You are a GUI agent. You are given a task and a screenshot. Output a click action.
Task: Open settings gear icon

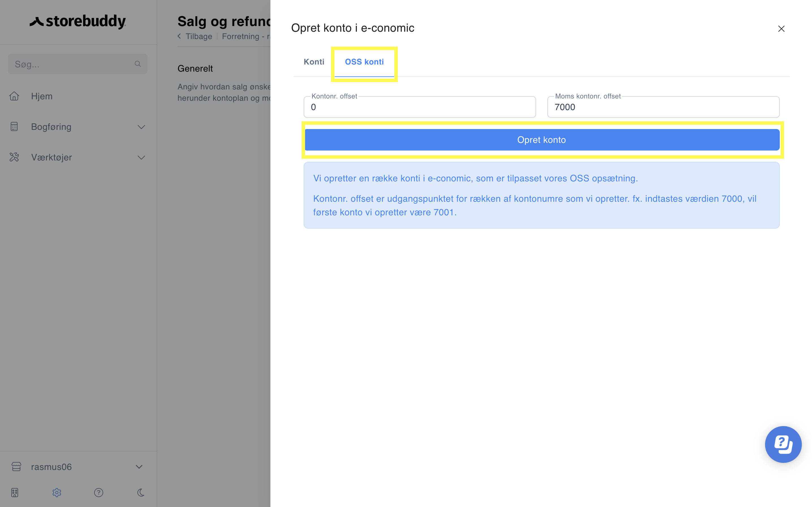pos(57,493)
